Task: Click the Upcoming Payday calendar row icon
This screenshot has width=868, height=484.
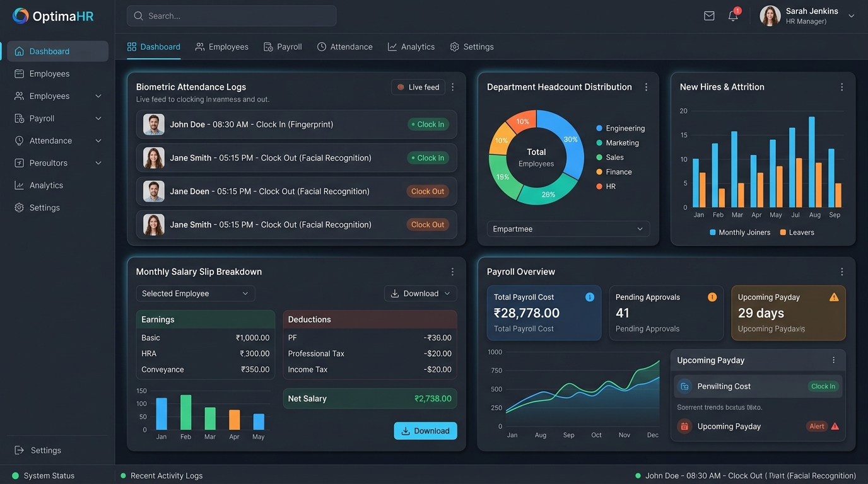Action: tap(684, 427)
